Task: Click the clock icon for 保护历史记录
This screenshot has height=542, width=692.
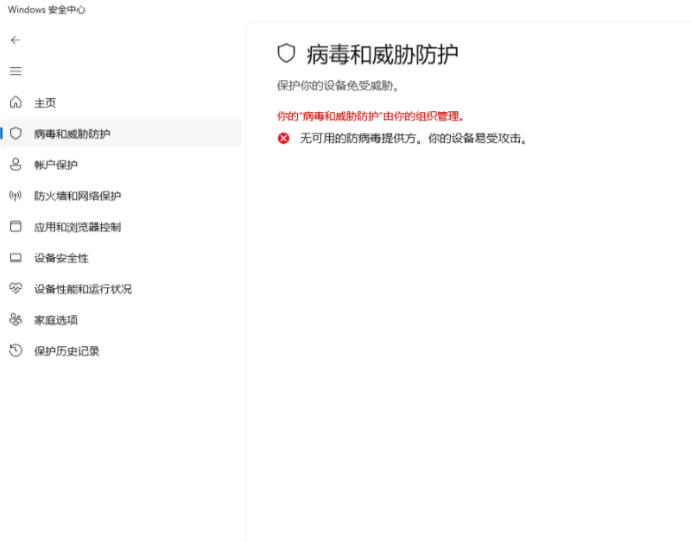Action: coord(15,350)
